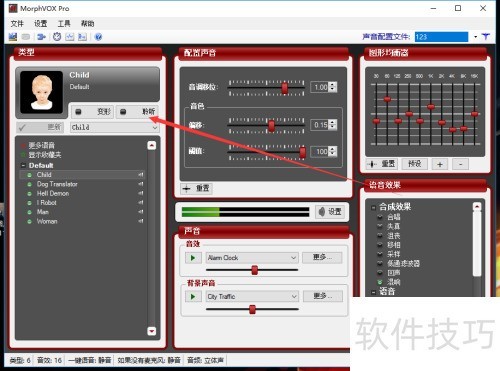This screenshot has height=371, width=500.
Task: Click the first toolbar icon with blue picture
Action: click(13, 37)
